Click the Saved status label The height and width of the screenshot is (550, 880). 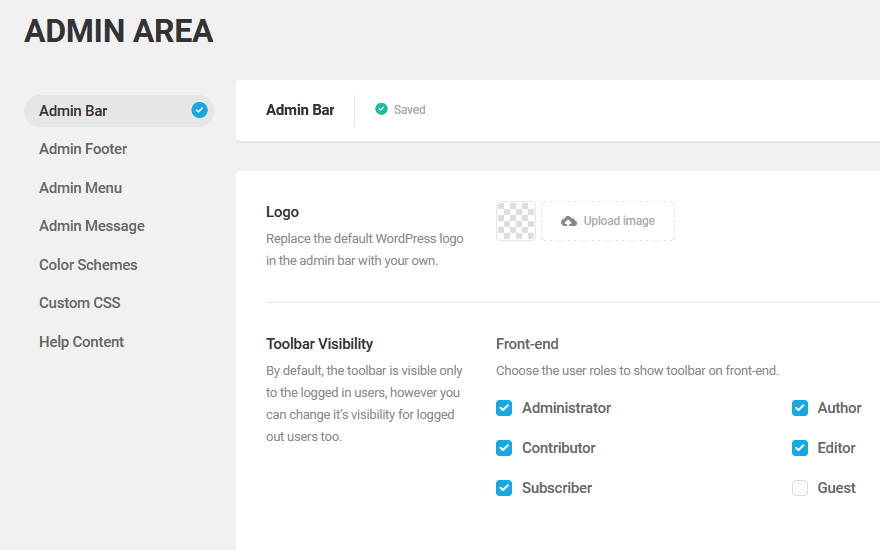click(x=409, y=110)
